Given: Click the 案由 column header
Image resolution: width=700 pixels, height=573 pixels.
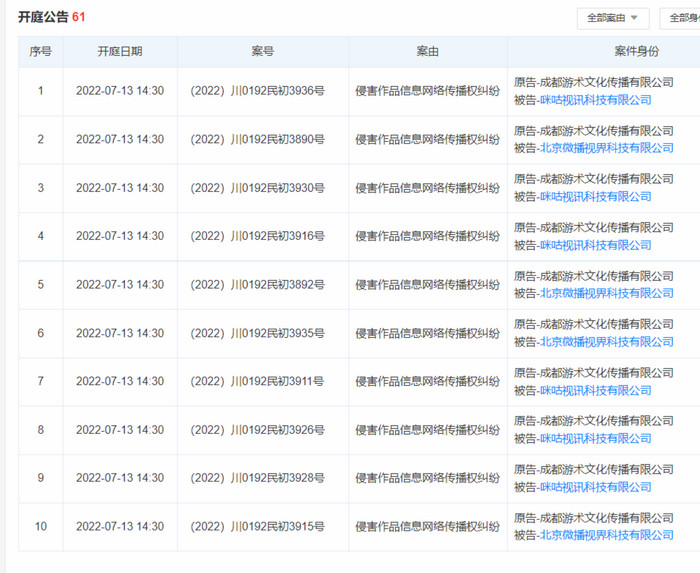Looking at the screenshot, I should [427, 52].
